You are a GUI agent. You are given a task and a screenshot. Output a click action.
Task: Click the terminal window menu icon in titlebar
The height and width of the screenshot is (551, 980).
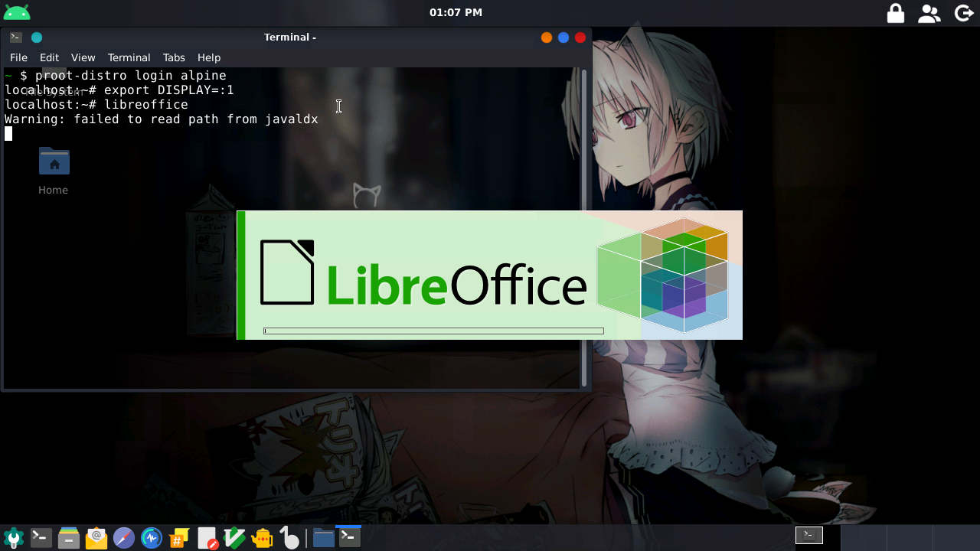[15, 37]
